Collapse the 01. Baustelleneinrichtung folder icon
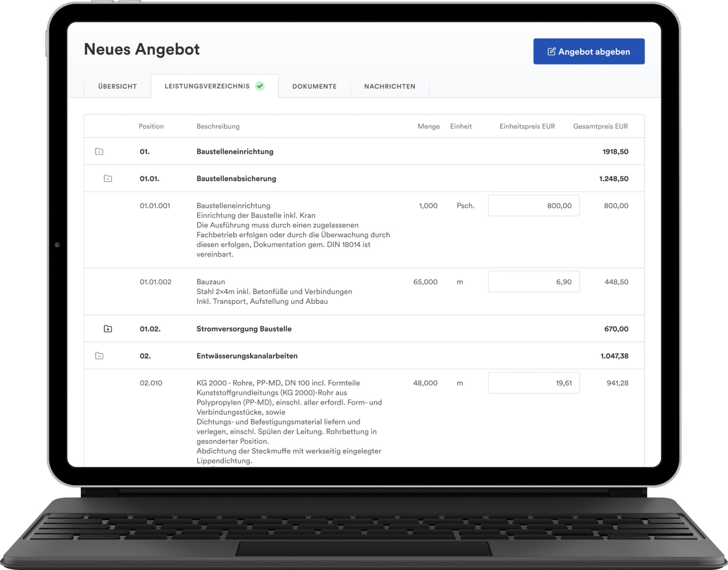The width and height of the screenshot is (728, 570). (x=99, y=151)
